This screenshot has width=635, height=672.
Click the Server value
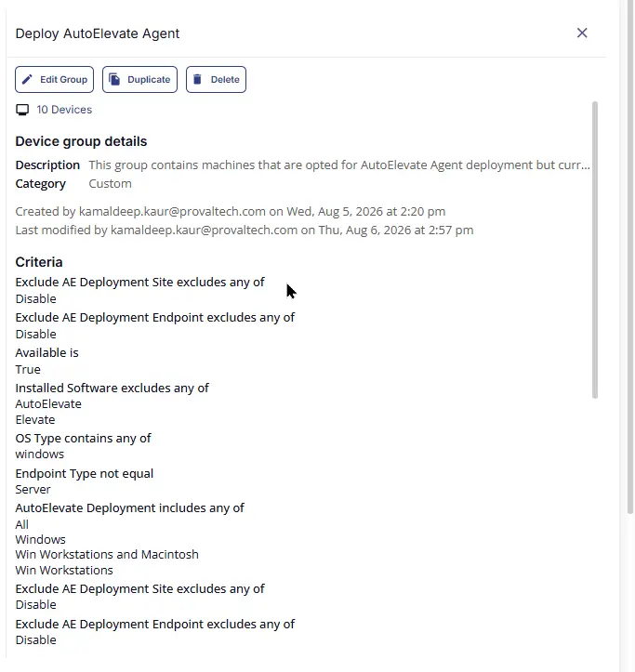[33, 490]
